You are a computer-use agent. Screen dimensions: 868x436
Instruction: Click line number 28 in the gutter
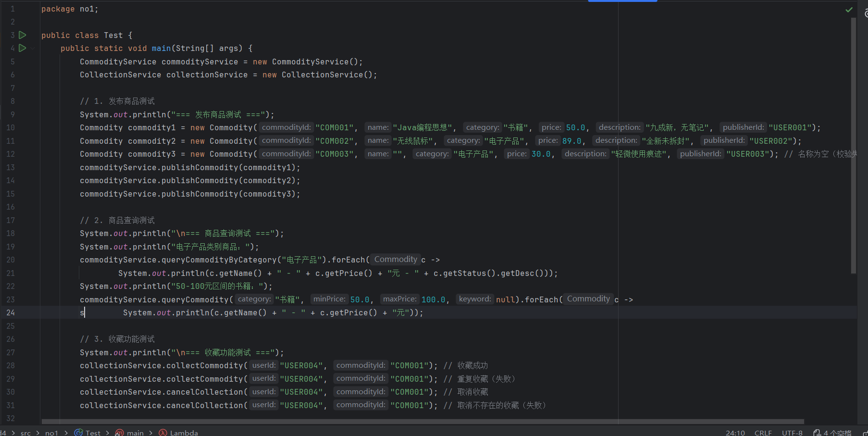coord(11,365)
